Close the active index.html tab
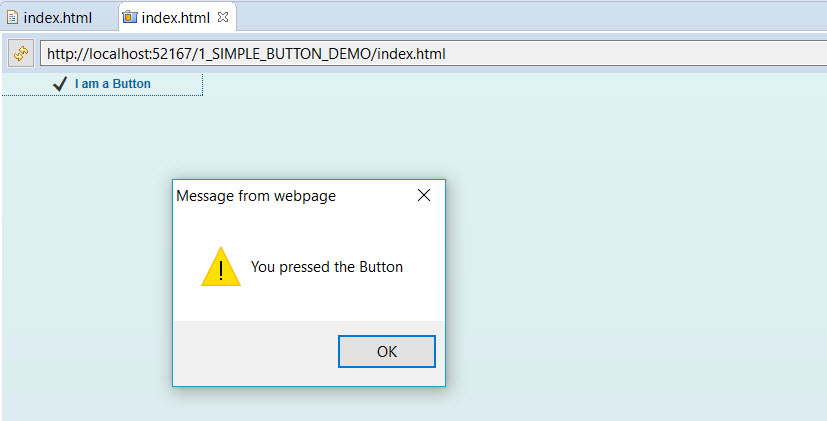827x421 pixels. [x=223, y=17]
